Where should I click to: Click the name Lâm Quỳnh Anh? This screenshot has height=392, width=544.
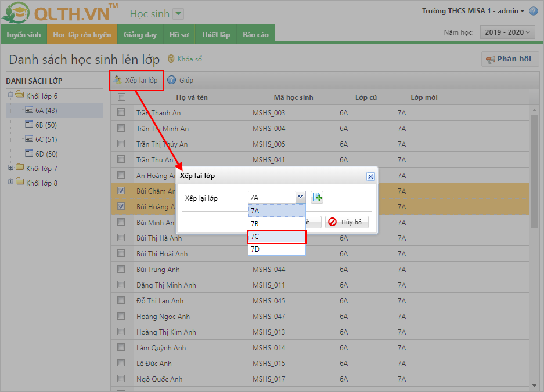tap(161, 347)
